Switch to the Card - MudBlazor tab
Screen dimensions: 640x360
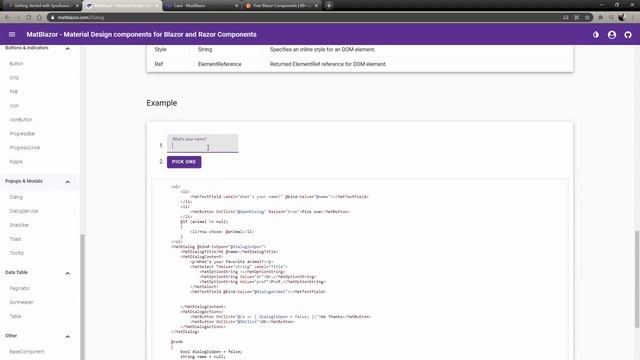pos(202,6)
